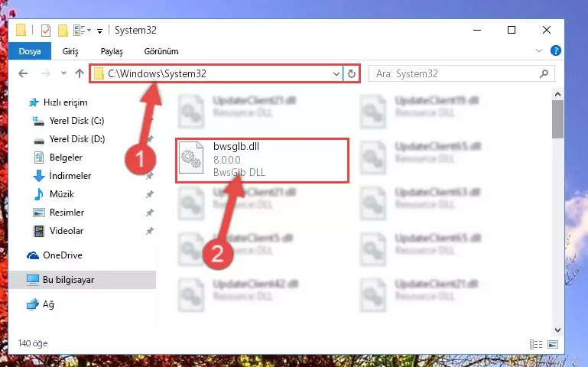
Task: Select the bwsglb.dll file name
Action: click(236, 147)
